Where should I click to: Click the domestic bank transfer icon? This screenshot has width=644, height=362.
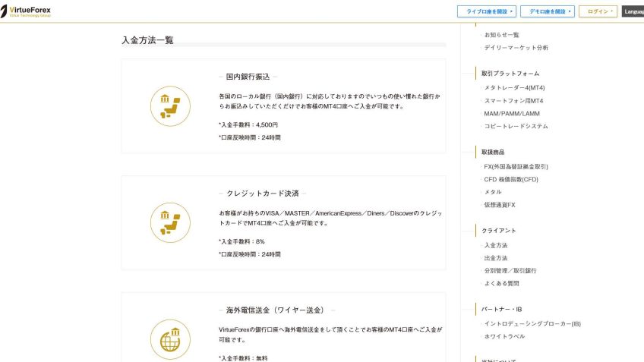click(170, 105)
